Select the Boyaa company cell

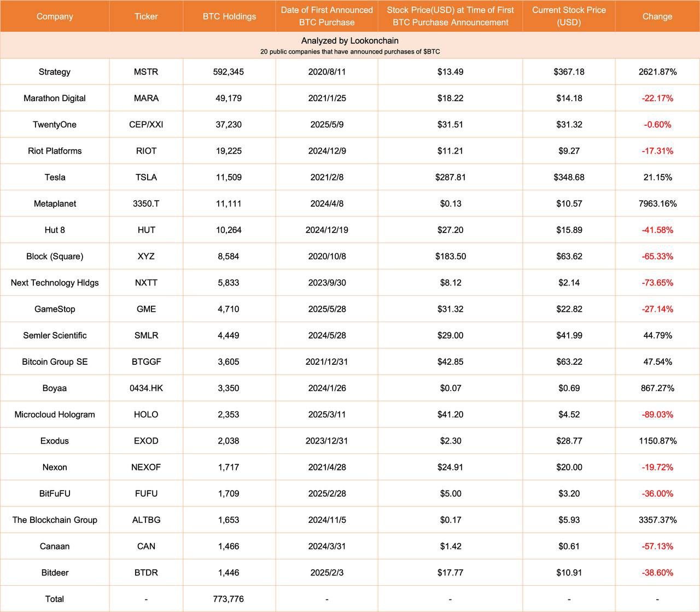[x=55, y=388]
